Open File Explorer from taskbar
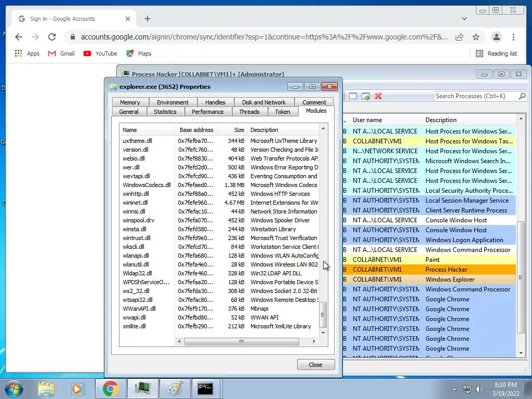The width and height of the screenshot is (532, 399). pyautogui.click(x=46, y=389)
